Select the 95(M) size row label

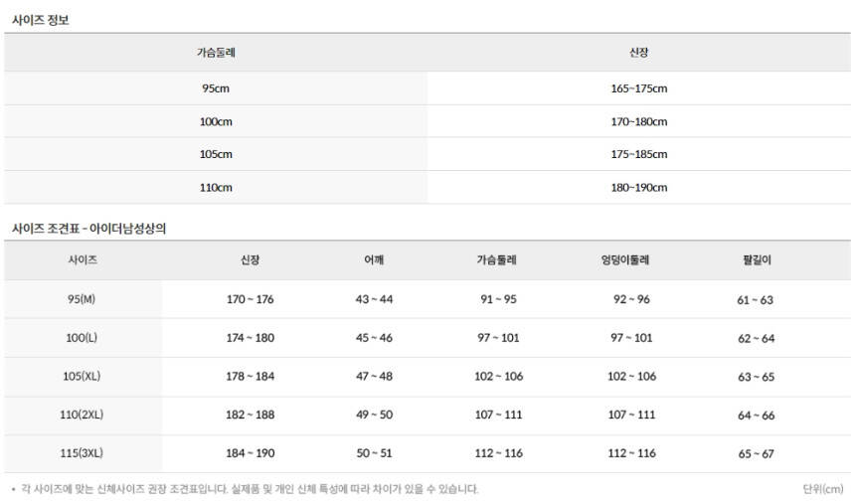click(x=82, y=299)
